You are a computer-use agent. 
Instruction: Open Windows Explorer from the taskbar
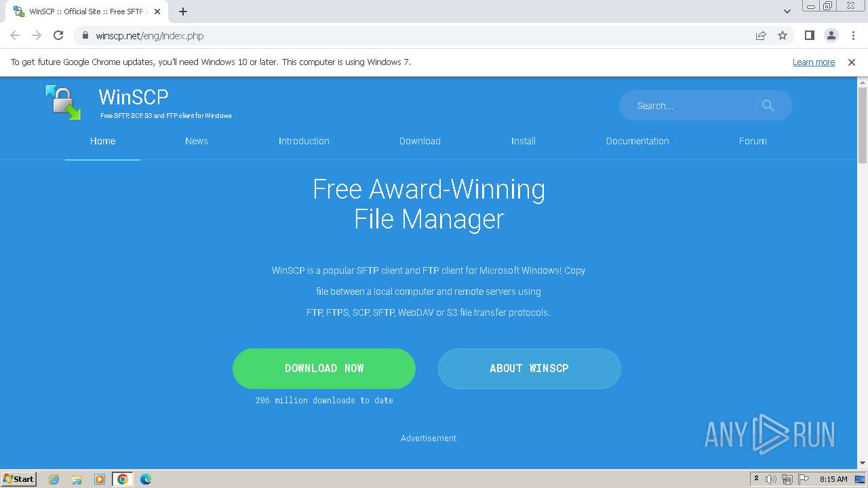coord(77,479)
